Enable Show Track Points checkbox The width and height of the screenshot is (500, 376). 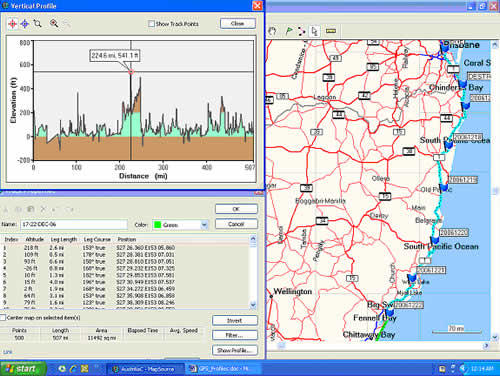tap(152, 24)
